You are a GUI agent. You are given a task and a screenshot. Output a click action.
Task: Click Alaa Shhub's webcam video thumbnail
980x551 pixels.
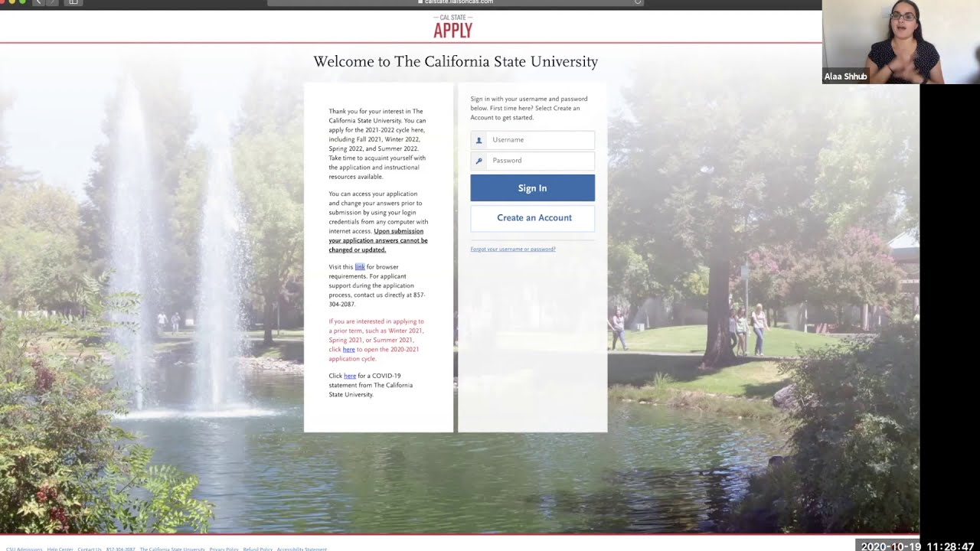click(901, 41)
